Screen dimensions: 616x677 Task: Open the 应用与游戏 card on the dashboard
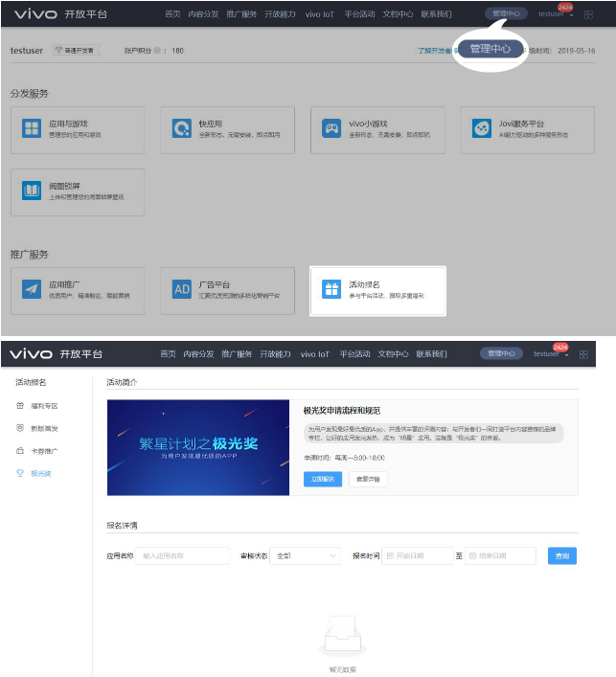pos(78,130)
